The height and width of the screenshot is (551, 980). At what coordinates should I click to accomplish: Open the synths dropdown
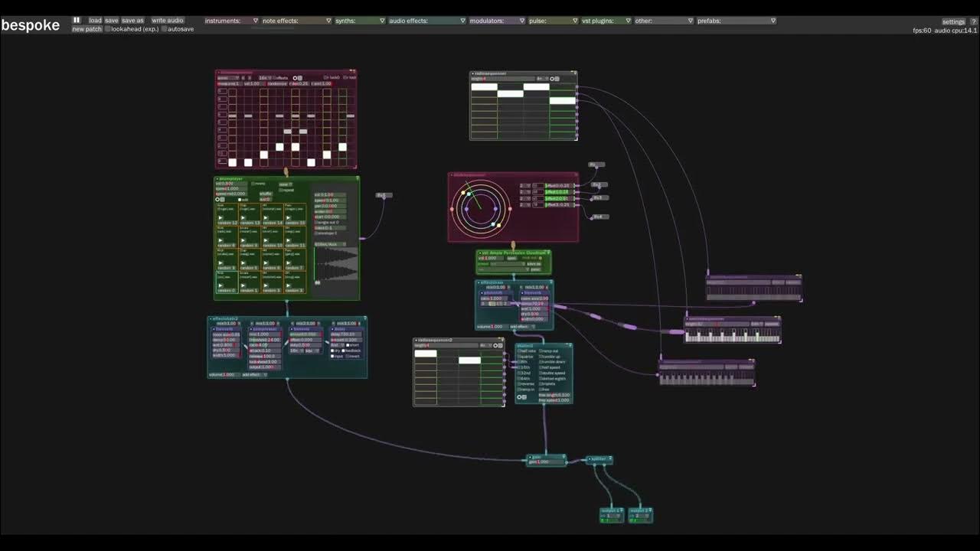(360, 21)
